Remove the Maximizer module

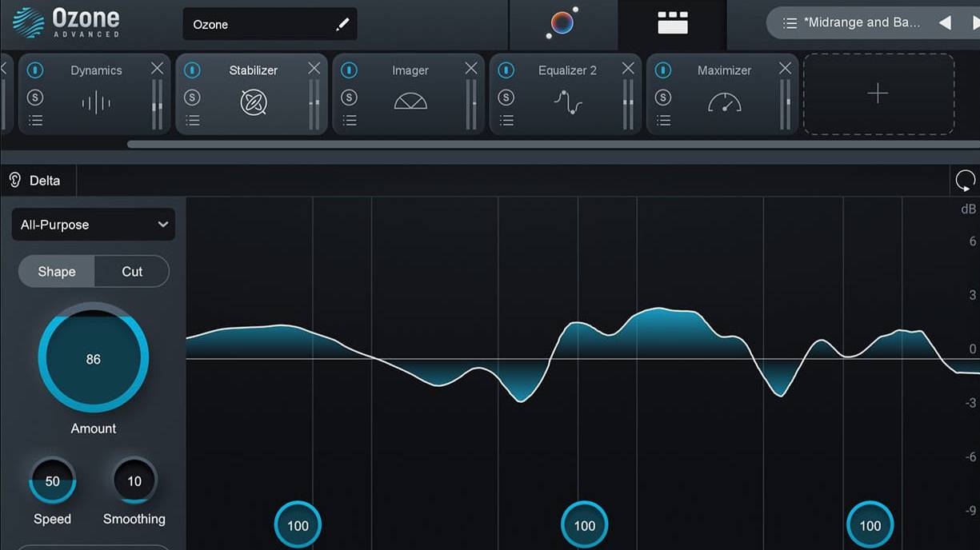785,69
